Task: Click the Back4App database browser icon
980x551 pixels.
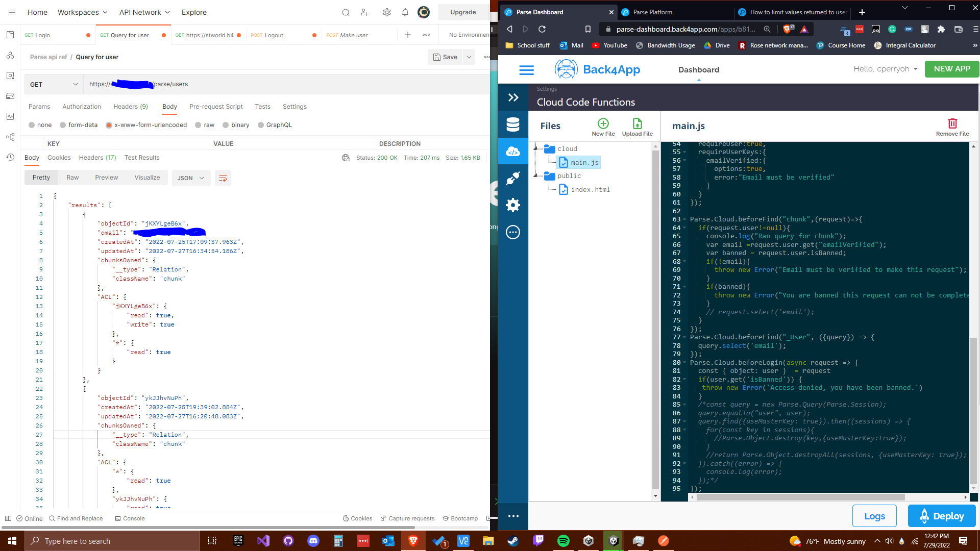Action: (x=512, y=124)
